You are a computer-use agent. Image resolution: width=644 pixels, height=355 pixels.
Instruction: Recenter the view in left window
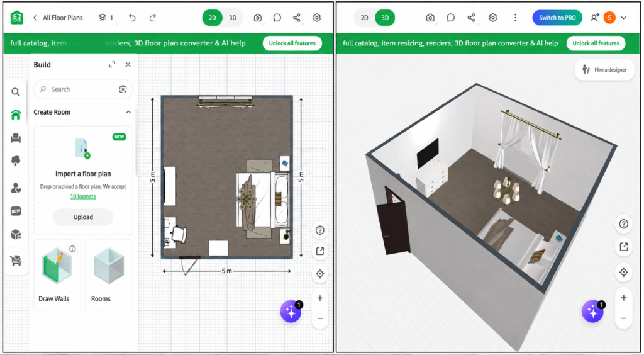(320, 274)
